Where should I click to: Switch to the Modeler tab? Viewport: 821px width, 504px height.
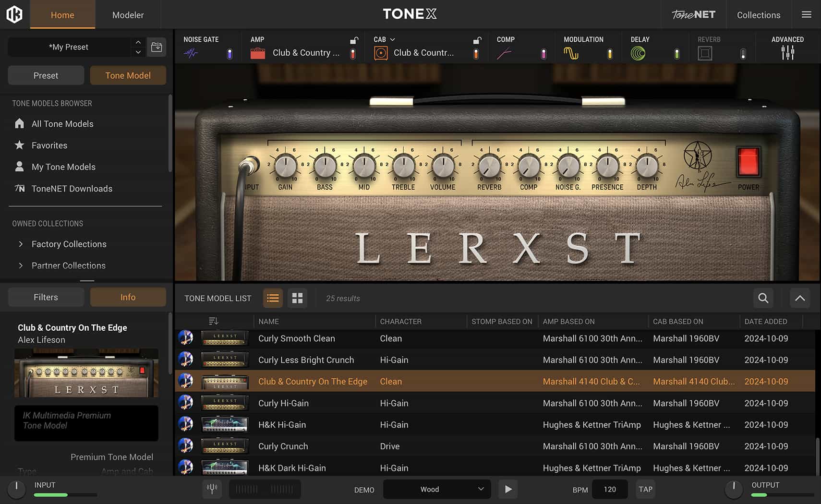click(x=128, y=15)
